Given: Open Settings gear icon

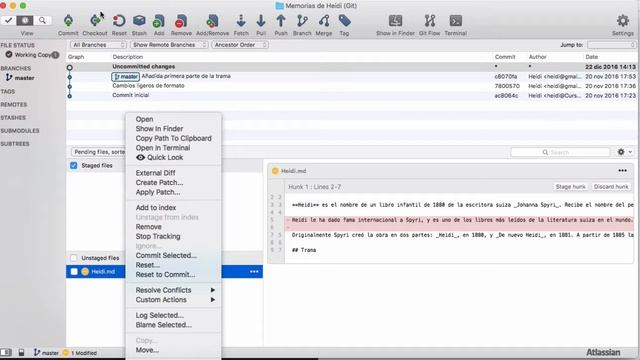Looking at the screenshot, I should click(x=623, y=21).
